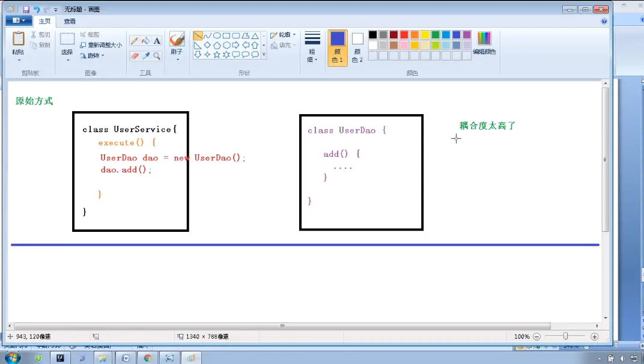Viewport: 644px width, 364px height.
Task: Expand the shapes gallery more arrow
Action: 264,54
